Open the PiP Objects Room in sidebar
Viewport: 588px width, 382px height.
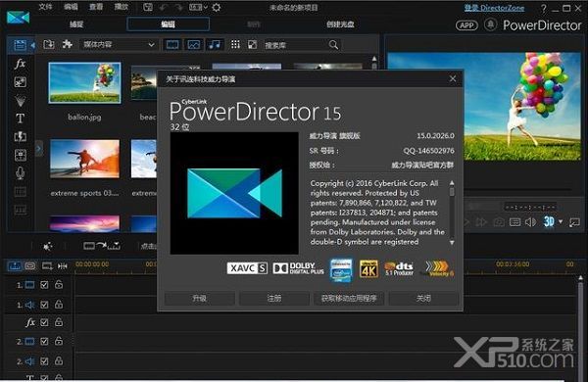[20, 82]
